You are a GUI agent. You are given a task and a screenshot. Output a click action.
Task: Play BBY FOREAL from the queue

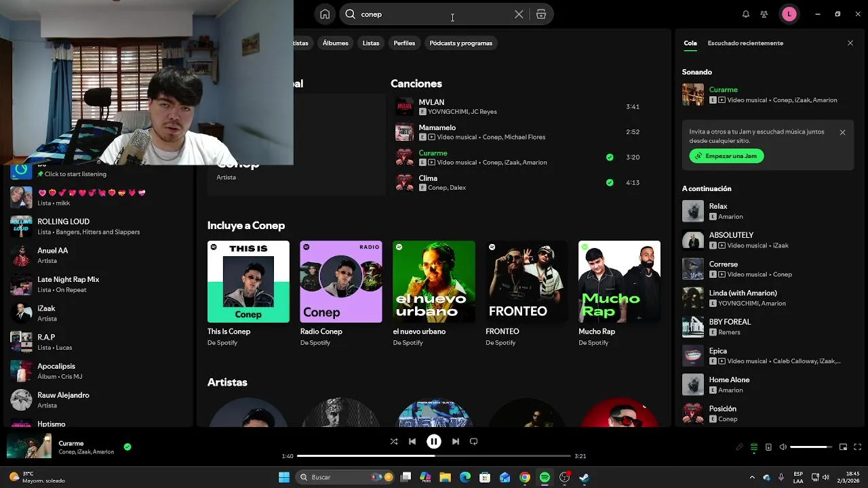pos(768,327)
